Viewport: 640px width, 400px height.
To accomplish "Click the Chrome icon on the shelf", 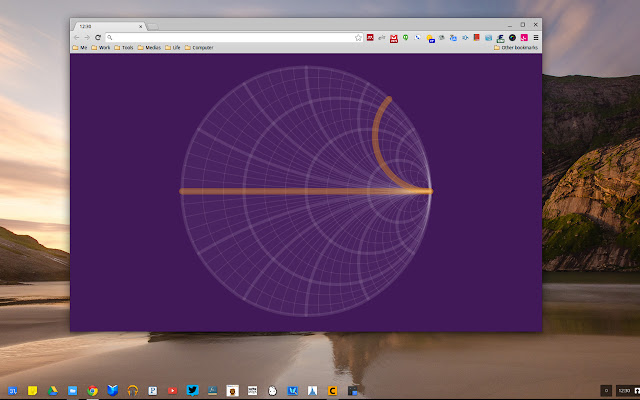I will pos(92,391).
